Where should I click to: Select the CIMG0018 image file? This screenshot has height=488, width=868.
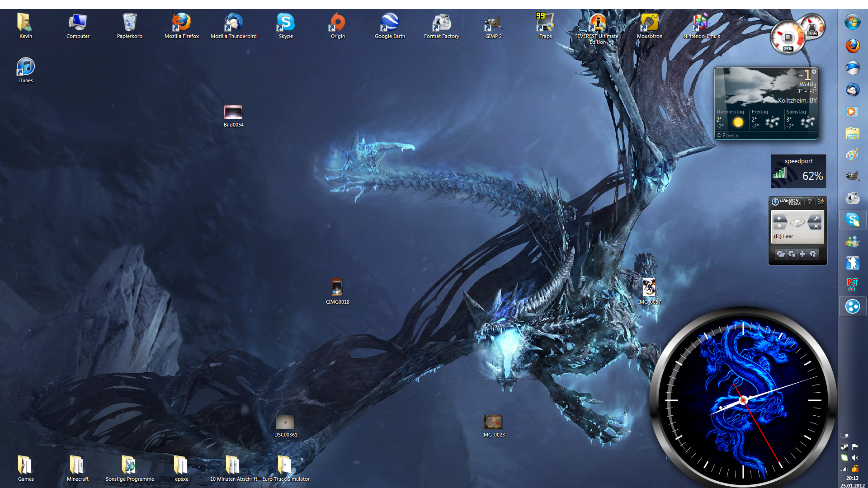(x=338, y=292)
